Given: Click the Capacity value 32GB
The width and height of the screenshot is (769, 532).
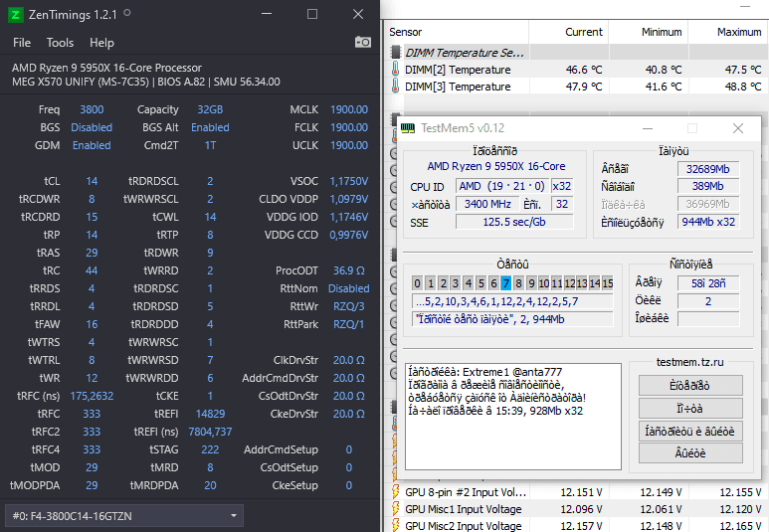Looking at the screenshot, I should 210,109.
